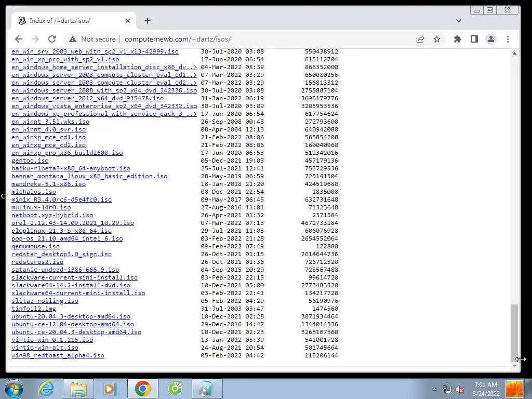The image size is (532, 399).
Task: Open a new tab with the plus button
Action: (147, 21)
